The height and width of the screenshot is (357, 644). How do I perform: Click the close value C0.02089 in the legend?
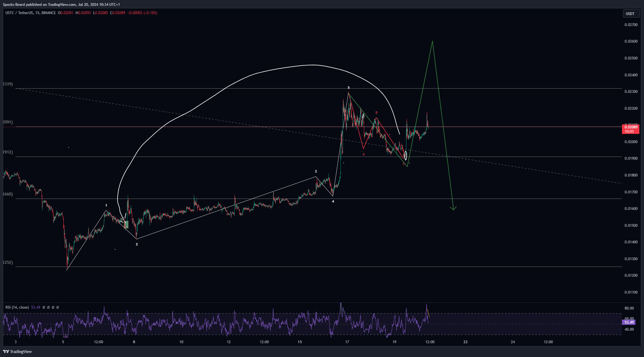(118, 13)
